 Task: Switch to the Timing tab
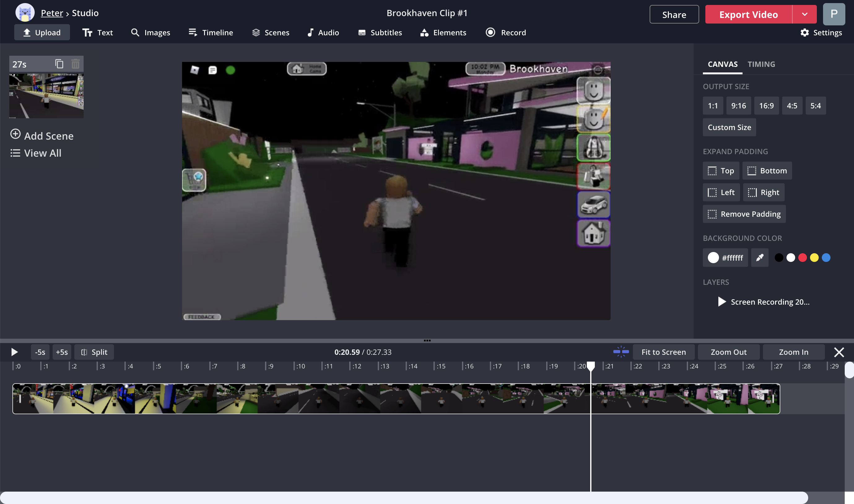pos(761,64)
